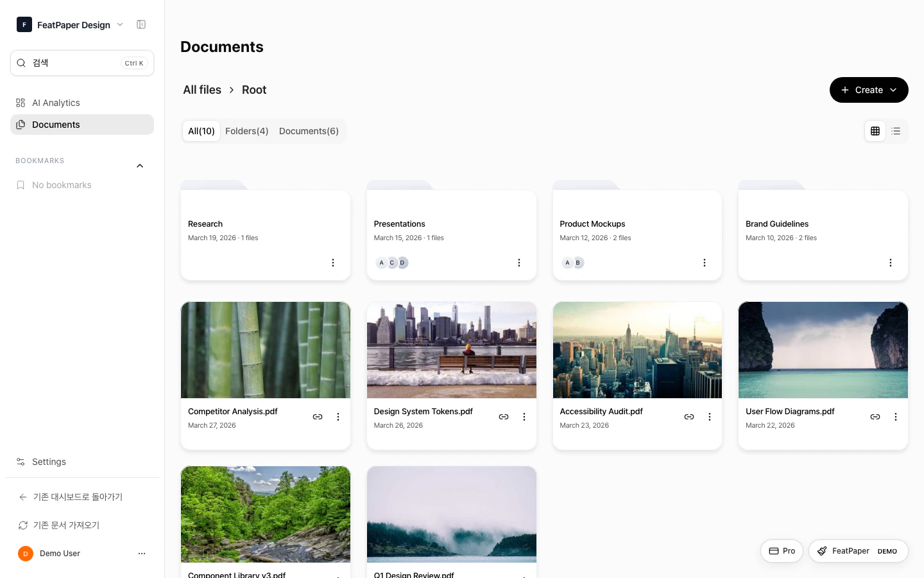This screenshot has width=924, height=578.
Task: Click shared avatars on Product Mockups folder
Action: click(x=573, y=263)
